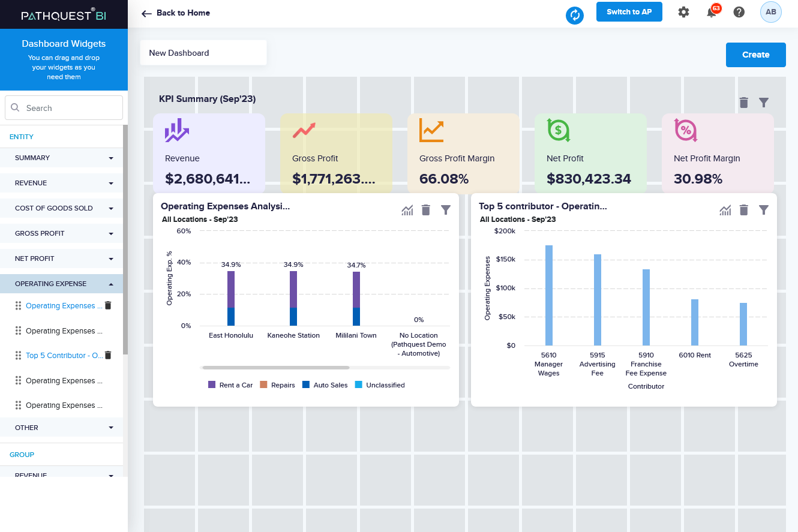Image resolution: width=798 pixels, height=532 pixels.
Task: Open the filter on the Top 5 contributor widget
Action: 764,210
